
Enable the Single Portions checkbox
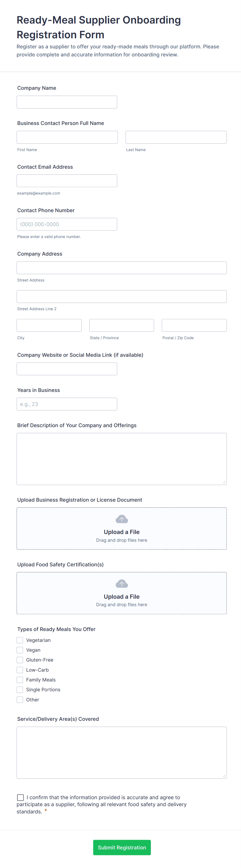pos(20,690)
